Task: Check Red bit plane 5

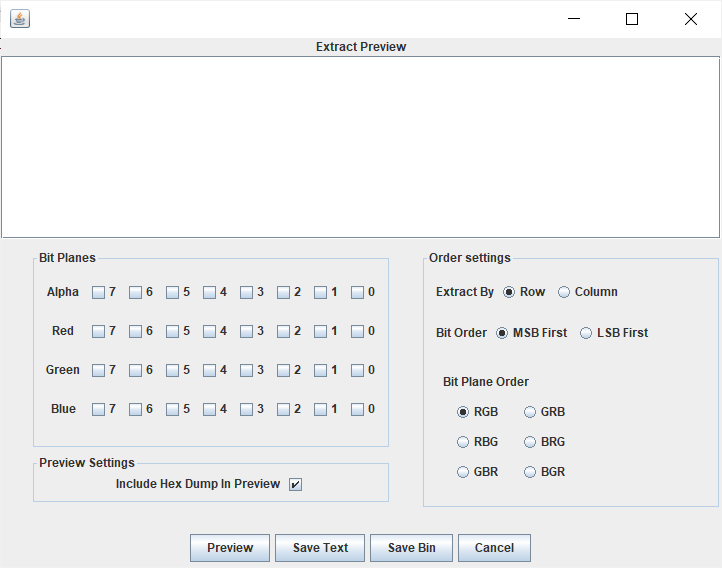Action: point(172,332)
